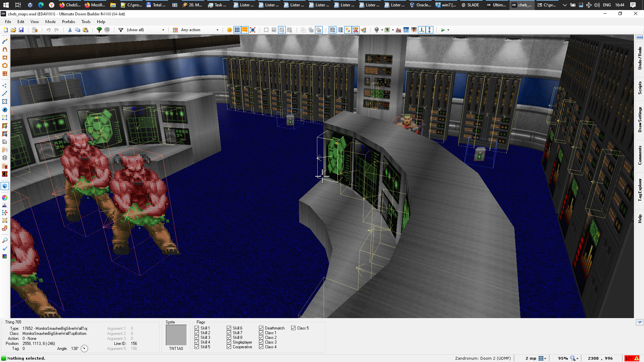The width and height of the screenshot is (644, 362).
Task: Switch to Vertices mode
Action: (x=5, y=85)
